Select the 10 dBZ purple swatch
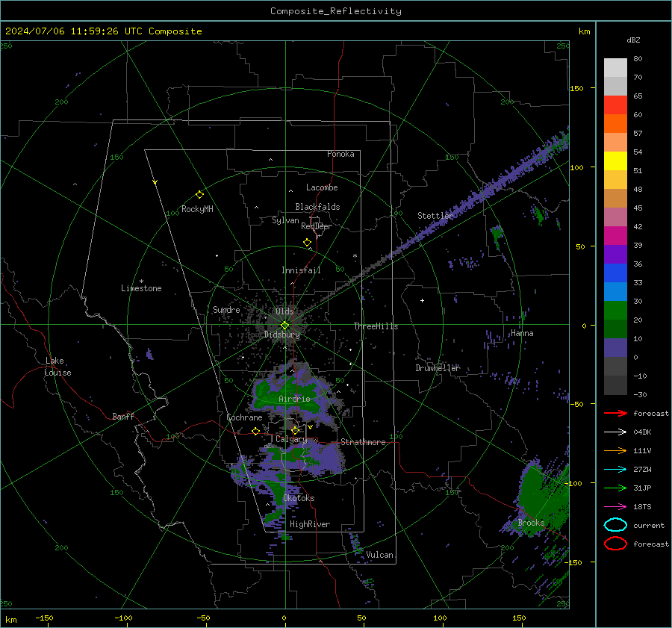672x628 pixels. 615,347
